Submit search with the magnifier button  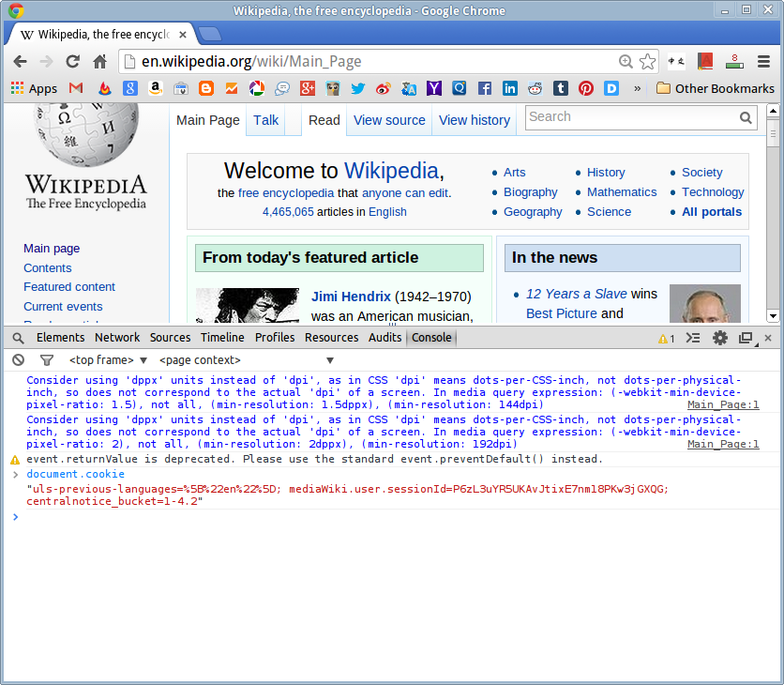click(746, 117)
